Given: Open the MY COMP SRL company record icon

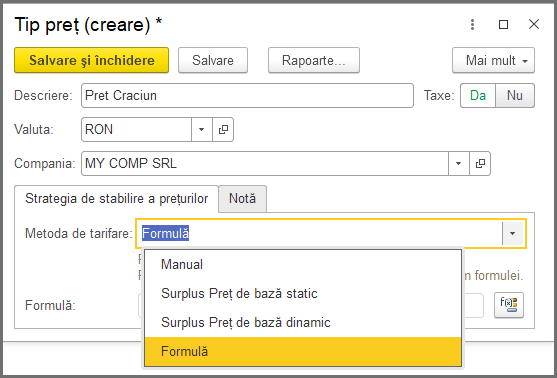Looking at the screenshot, I should (x=480, y=163).
